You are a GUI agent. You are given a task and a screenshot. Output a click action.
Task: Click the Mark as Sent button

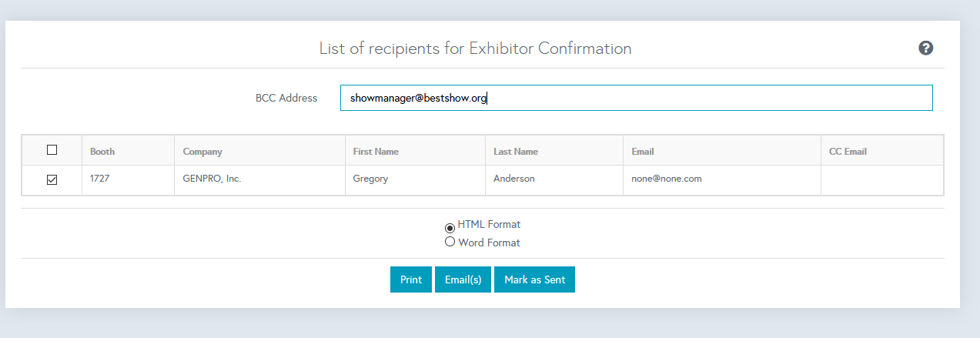pyautogui.click(x=534, y=279)
